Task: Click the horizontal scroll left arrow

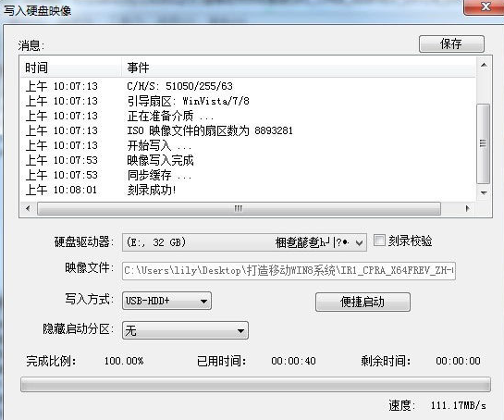Action: [x=29, y=208]
